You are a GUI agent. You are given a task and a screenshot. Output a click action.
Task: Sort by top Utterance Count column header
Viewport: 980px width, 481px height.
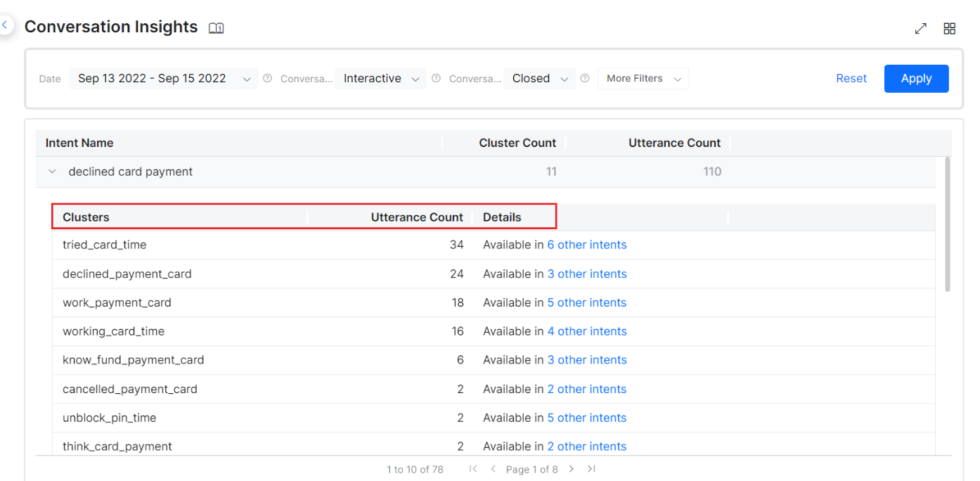click(x=675, y=143)
